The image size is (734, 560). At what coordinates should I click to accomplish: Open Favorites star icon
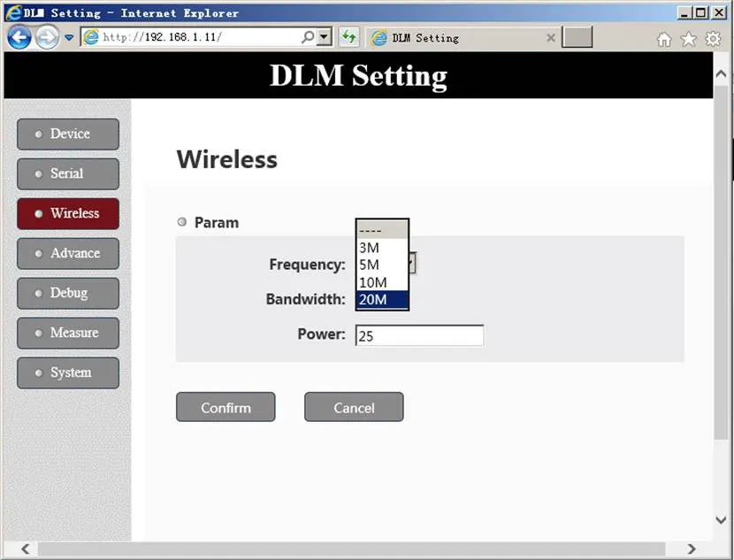(x=688, y=39)
